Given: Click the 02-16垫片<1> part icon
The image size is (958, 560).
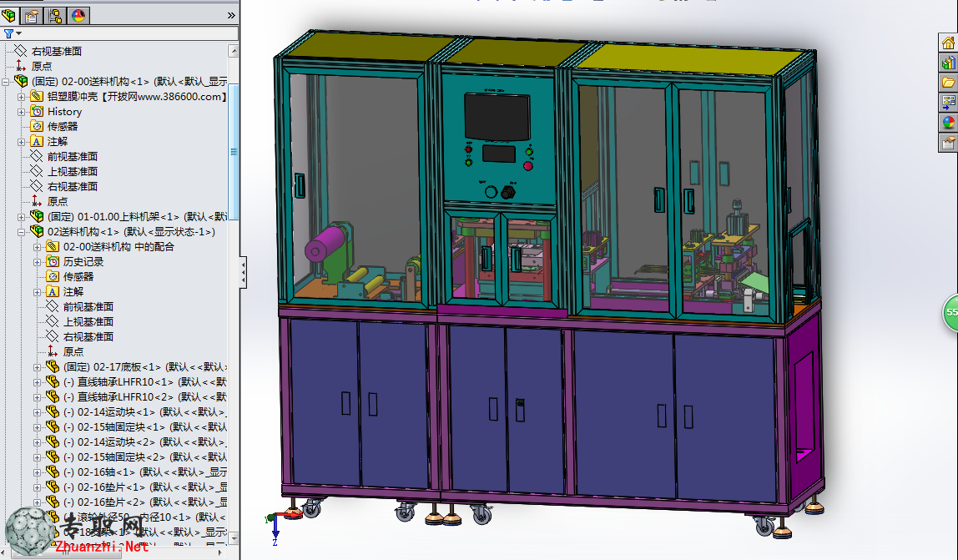Looking at the screenshot, I should point(53,487).
